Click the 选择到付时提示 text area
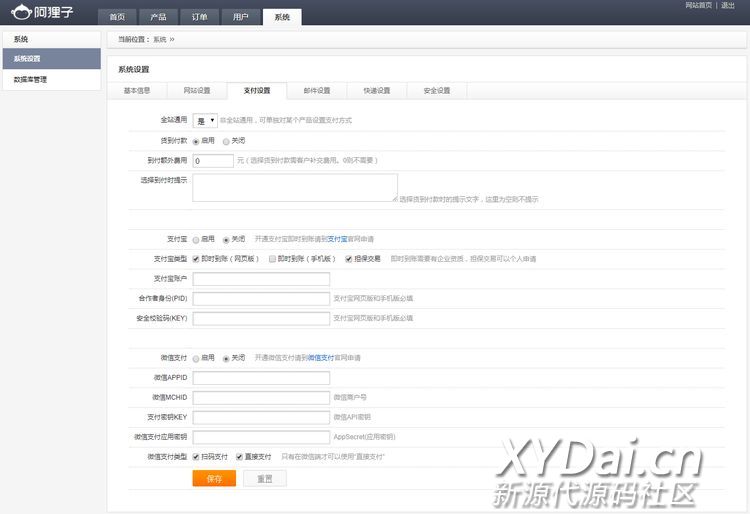The width and height of the screenshot is (750, 514). [295, 187]
